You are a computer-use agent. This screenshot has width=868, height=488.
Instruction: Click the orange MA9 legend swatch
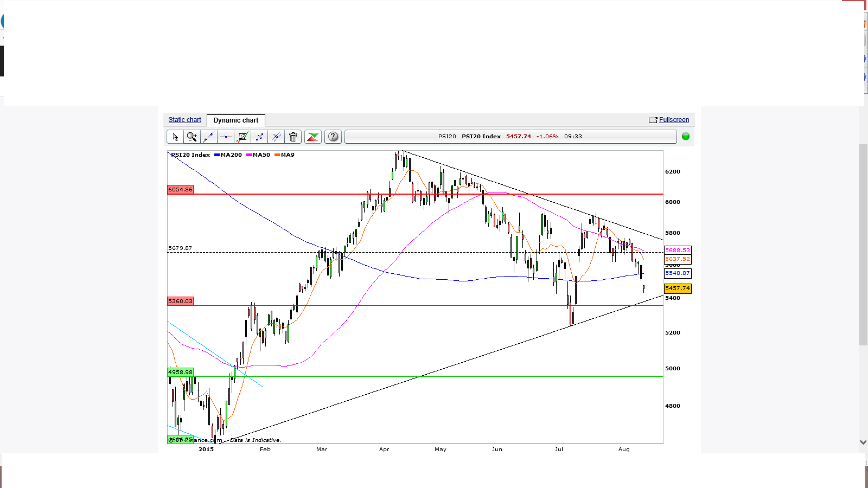point(277,155)
